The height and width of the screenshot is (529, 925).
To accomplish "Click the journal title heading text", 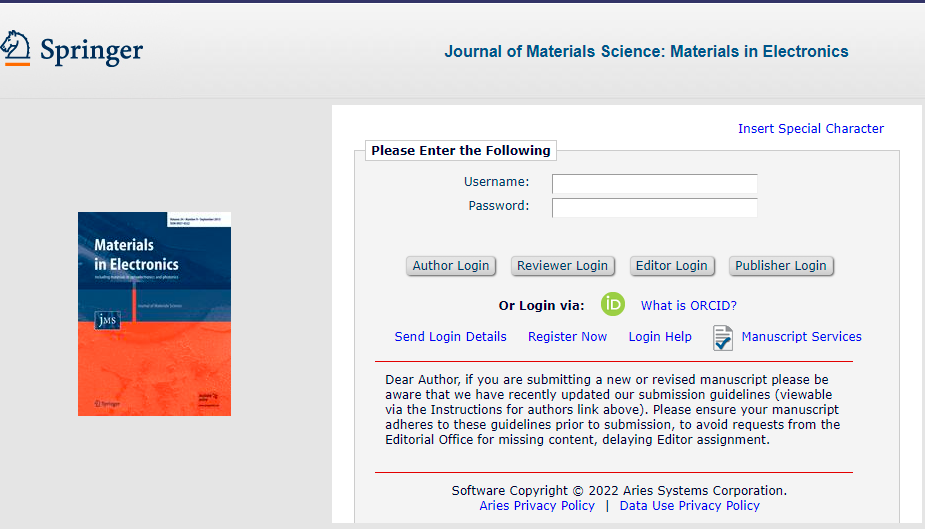I will pos(646,52).
